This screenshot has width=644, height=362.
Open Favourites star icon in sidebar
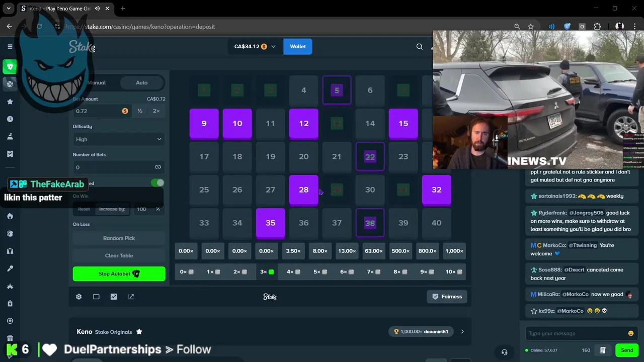coord(10,102)
